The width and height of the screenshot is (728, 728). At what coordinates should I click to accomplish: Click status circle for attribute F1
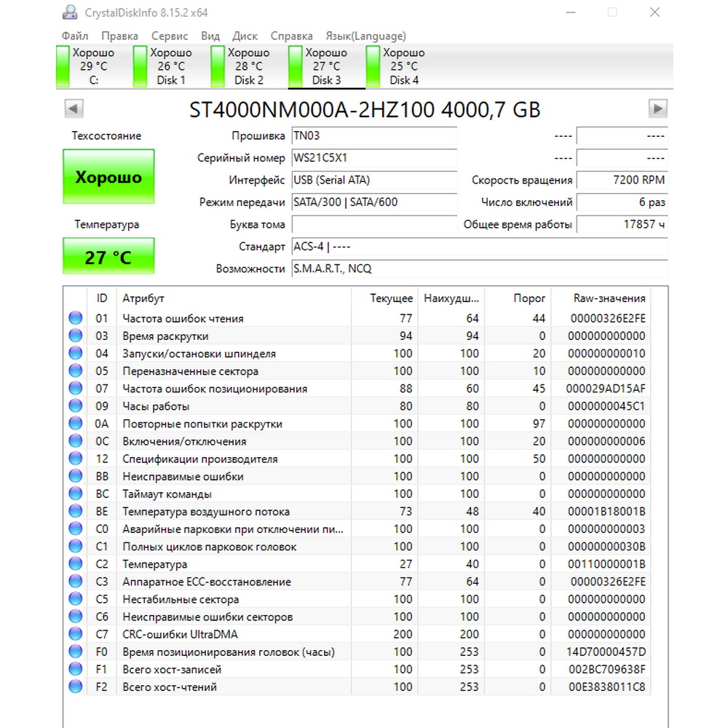click(75, 669)
